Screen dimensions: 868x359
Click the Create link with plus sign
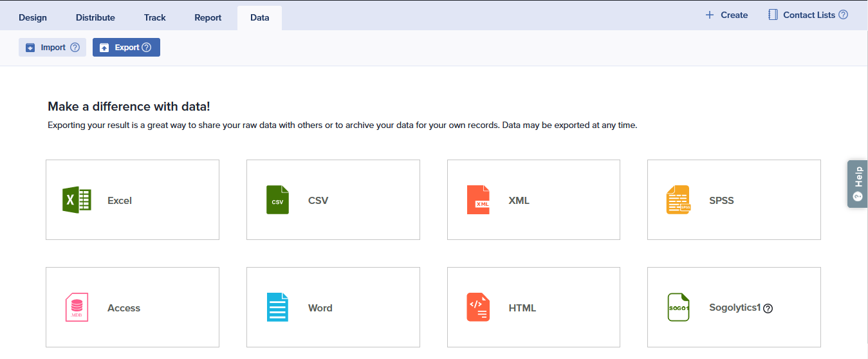pyautogui.click(x=726, y=15)
